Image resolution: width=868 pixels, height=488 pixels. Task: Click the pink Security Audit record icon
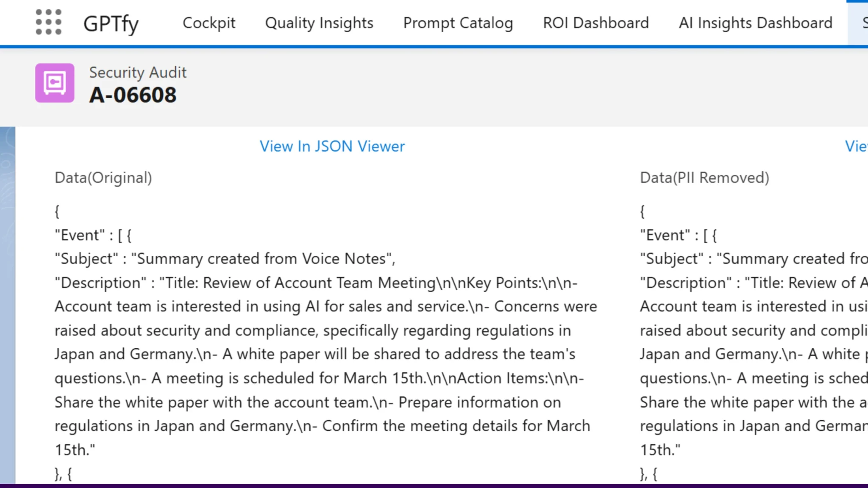point(55,83)
